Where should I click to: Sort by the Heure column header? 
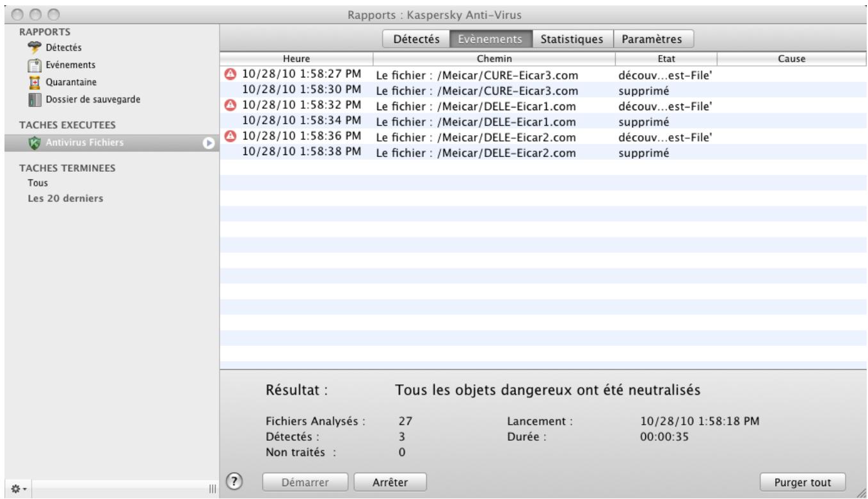(296, 59)
